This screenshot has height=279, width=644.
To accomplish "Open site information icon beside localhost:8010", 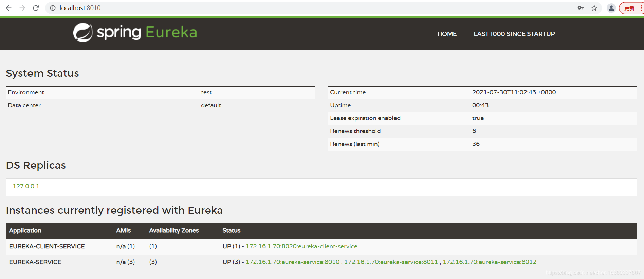I will click(x=53, y=8).
